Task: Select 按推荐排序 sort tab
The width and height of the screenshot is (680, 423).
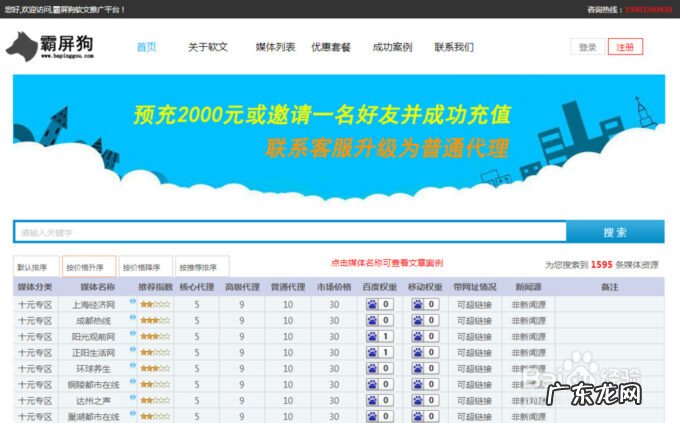Action: click(202, 267)
